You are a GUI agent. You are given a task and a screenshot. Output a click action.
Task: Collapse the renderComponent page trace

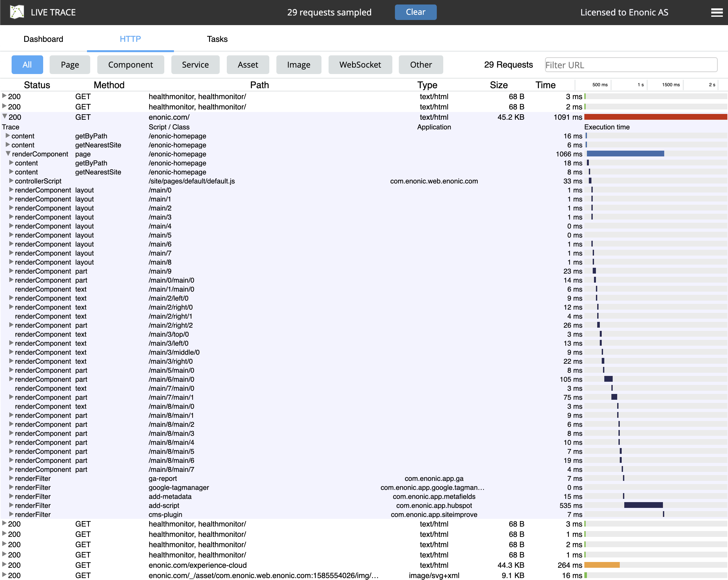coord(8,154)
